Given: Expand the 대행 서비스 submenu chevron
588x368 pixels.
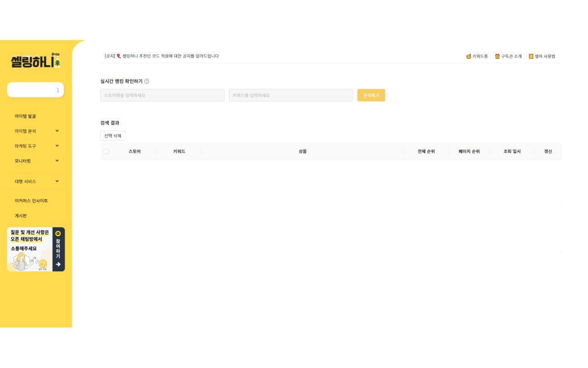Looking at the screenshot, I should 57,181.
